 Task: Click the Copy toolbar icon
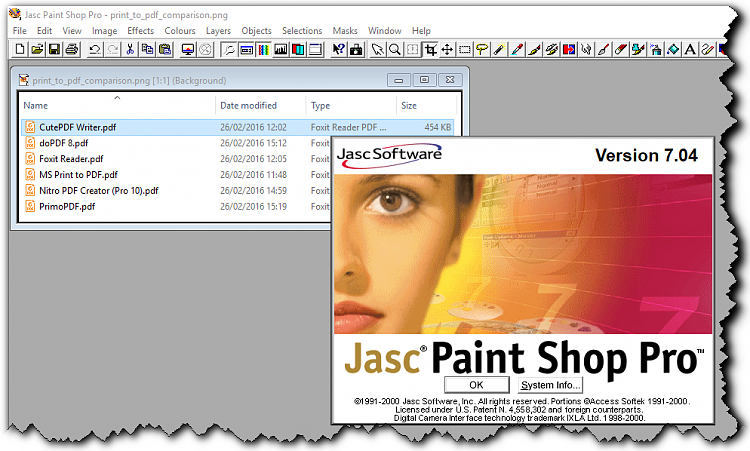tap(147, 49)
